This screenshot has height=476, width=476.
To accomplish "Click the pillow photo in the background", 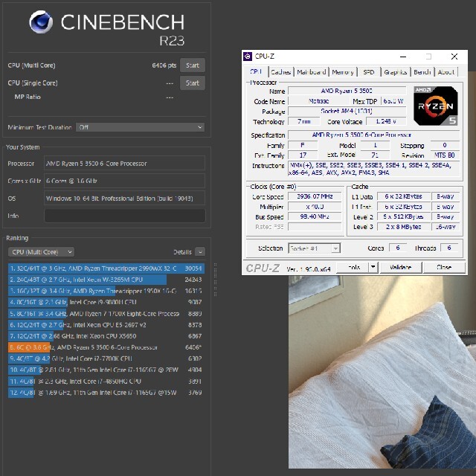I will tap(382, 372).
